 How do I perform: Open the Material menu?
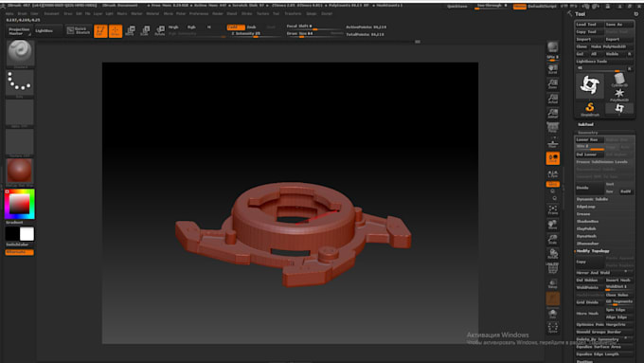[152, 13]
